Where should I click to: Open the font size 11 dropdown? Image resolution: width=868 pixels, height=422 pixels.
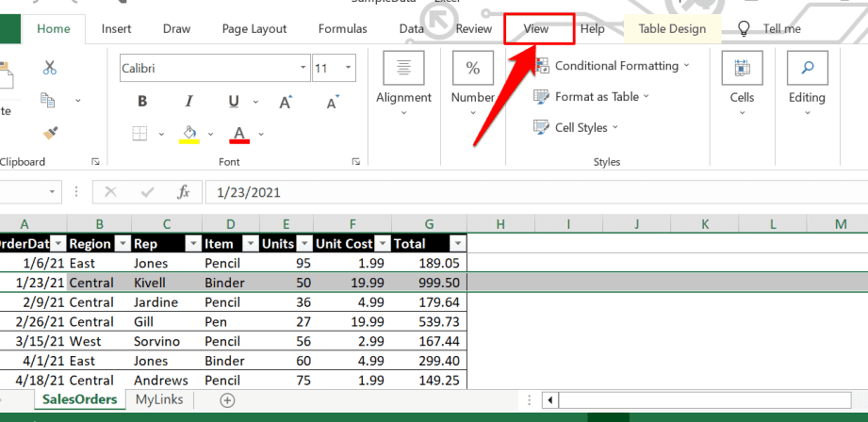point(348,68)
